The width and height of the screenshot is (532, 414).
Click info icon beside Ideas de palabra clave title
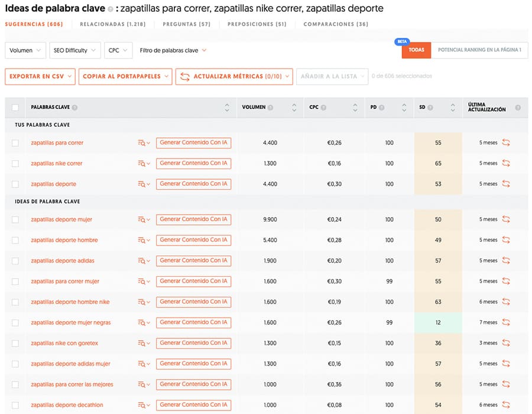click(x=111, y=9)
